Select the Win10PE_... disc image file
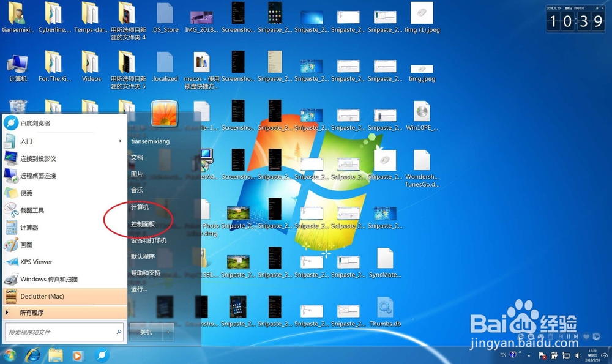Screen dimensions: 612x364 tap(422, 116)
